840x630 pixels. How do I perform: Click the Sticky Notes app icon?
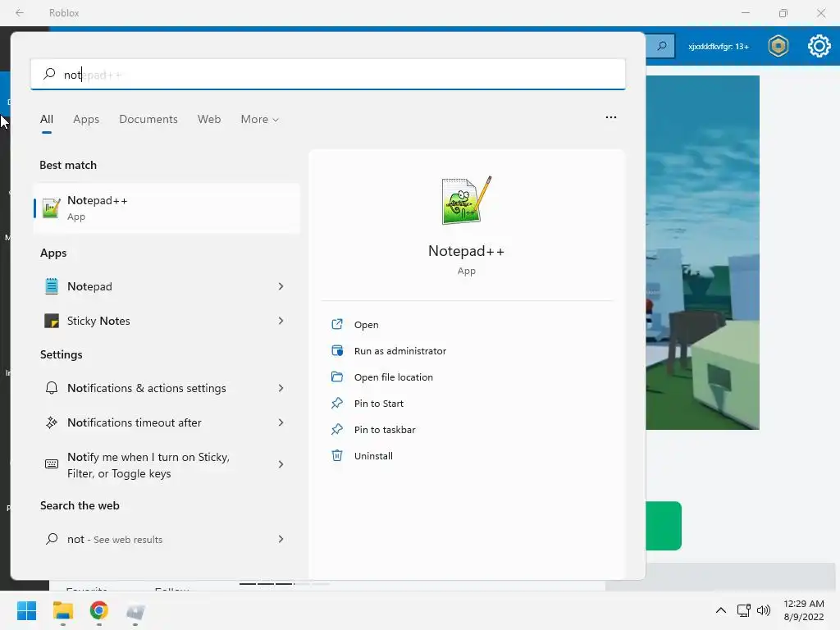(52, 321)
